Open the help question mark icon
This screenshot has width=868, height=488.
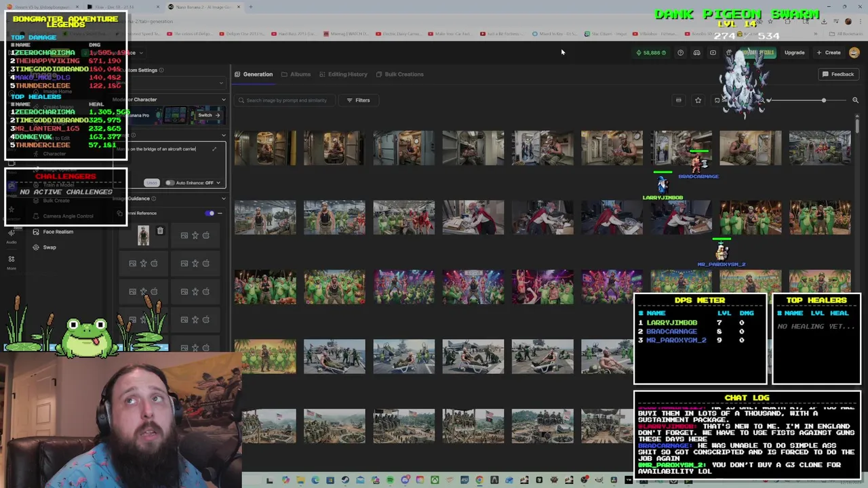click(x=680, y=52)
